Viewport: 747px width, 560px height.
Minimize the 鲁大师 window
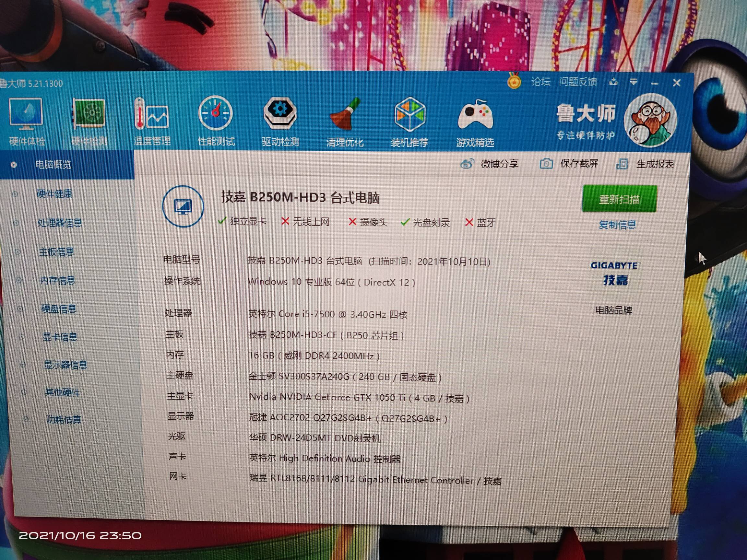point(655,83)
